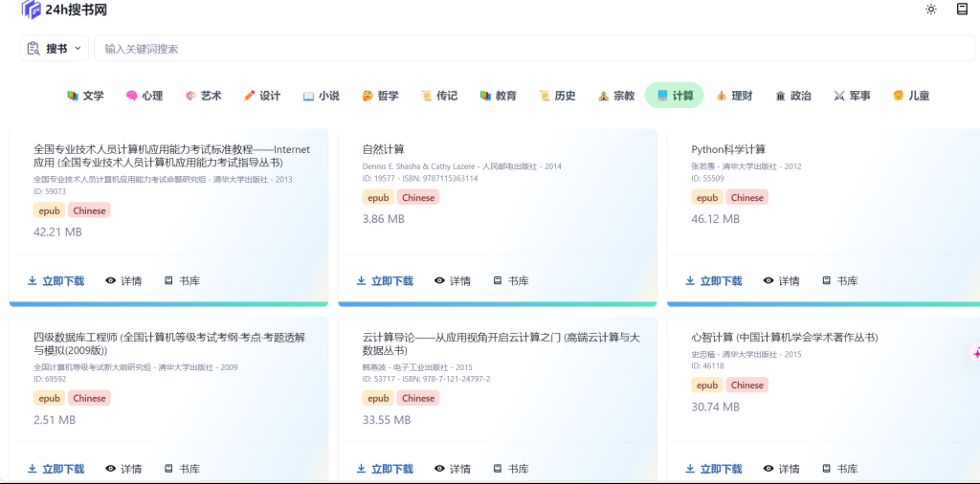
Task: Select the active 计算 category tab
Action: [675, 96]
